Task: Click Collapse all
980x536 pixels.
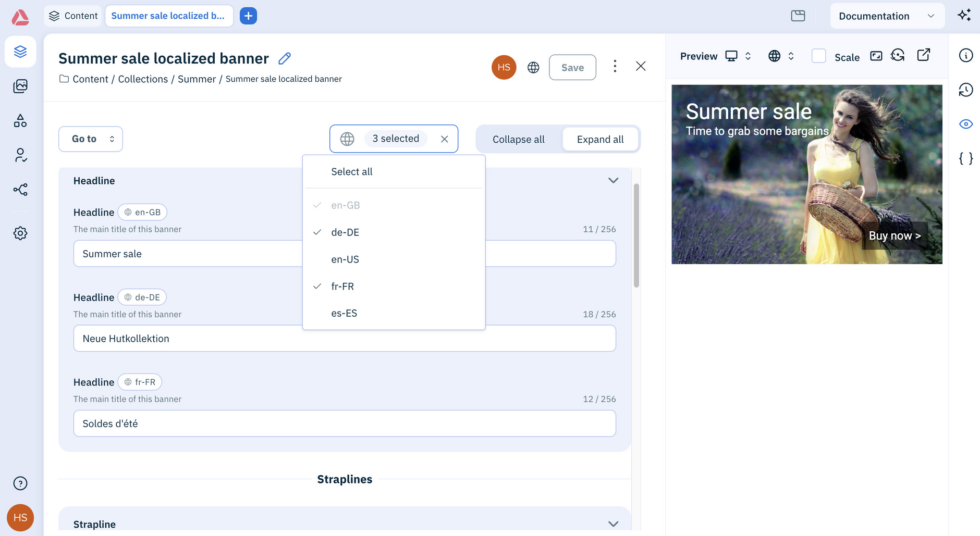Action: 519,140
